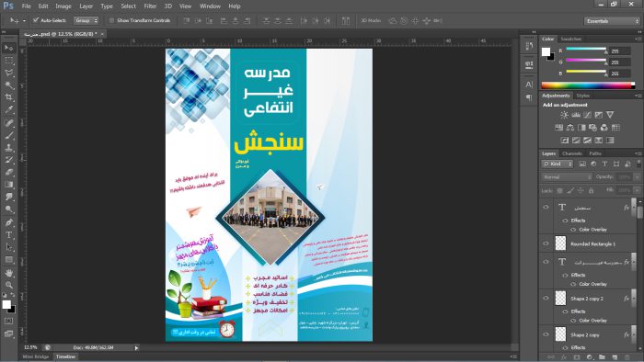This screenshot has width=644, height=362.
Task: Filter layers by type layers
Action: click(604, 164)
